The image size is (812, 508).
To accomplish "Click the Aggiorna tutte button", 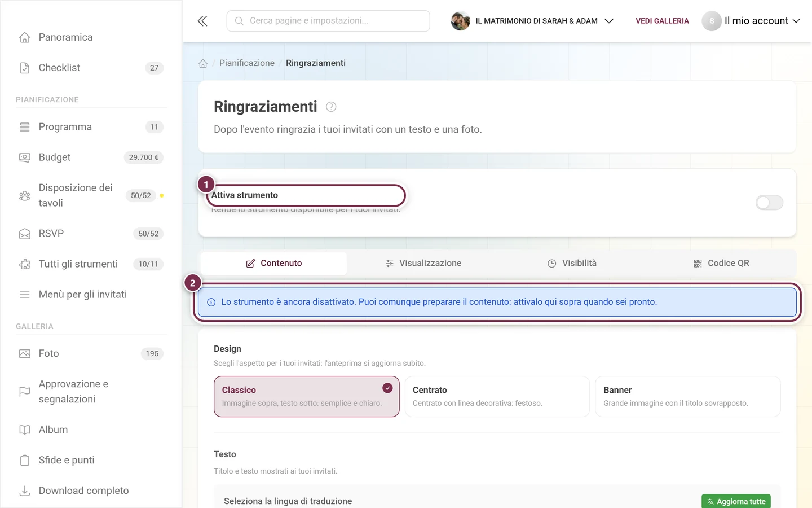I will pos(736,501).
